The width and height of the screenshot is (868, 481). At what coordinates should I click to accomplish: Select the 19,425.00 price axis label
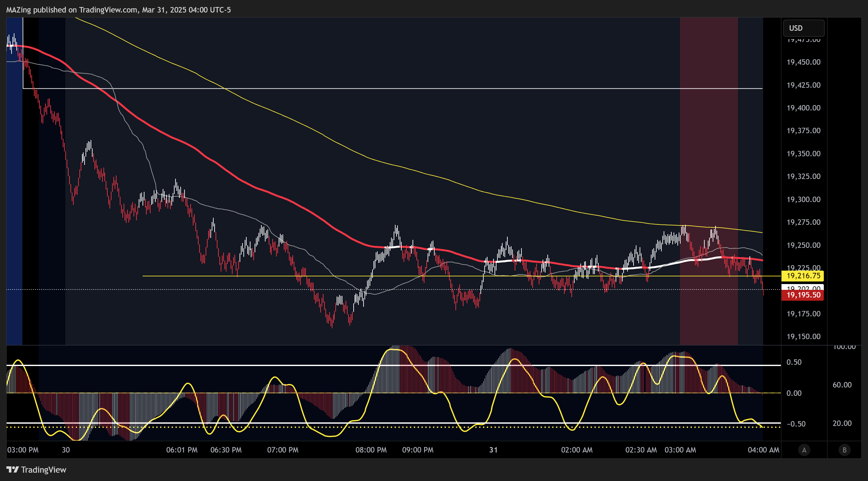coord(803,85)
